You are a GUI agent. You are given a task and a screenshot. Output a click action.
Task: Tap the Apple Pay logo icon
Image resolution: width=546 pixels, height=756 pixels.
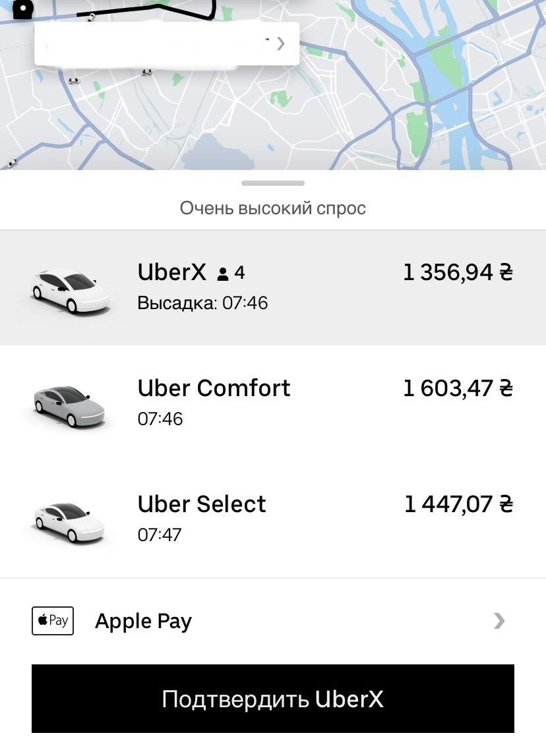point(53,621)
